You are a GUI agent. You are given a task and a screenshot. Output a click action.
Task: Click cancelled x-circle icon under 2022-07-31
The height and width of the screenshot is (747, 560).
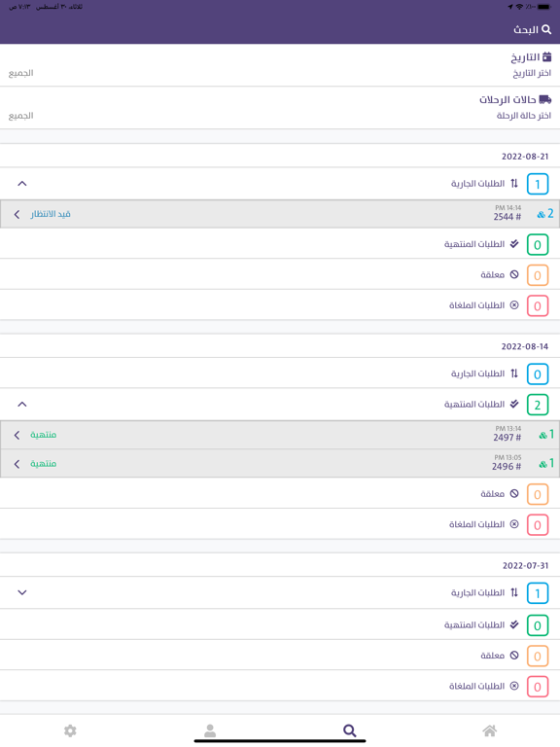click(514, 686)
